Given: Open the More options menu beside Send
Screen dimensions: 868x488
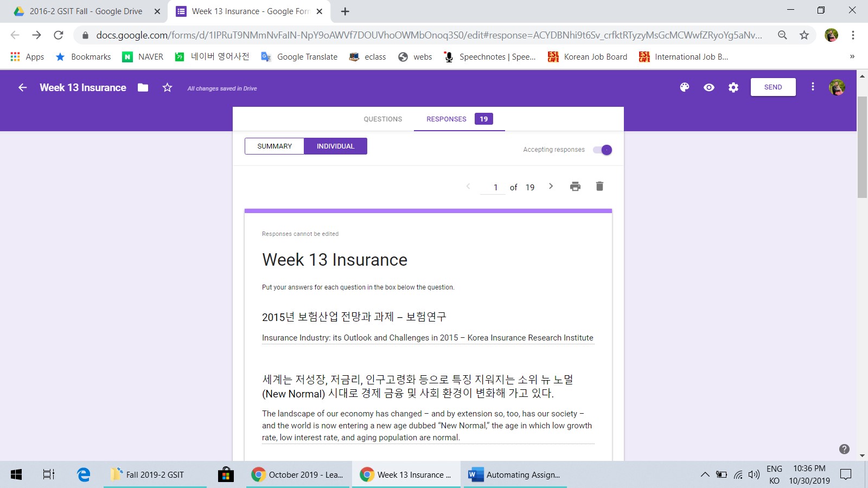Looking at the screenshot, I should tap(813, 87).
